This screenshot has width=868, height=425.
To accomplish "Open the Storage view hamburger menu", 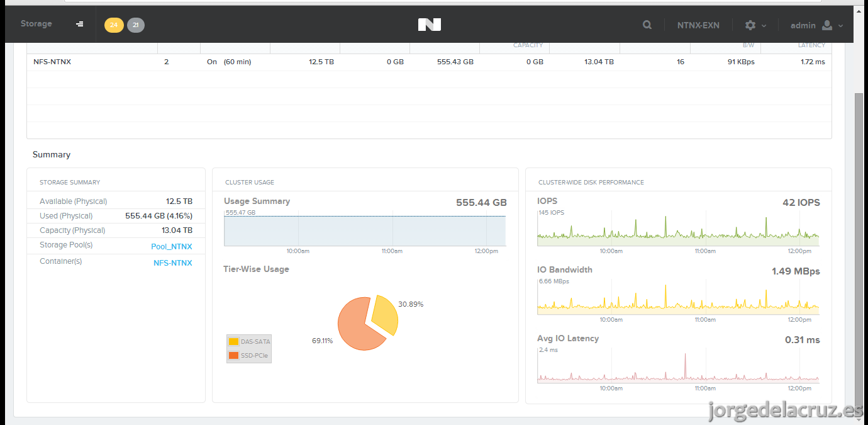I will [x=80, y=24].
